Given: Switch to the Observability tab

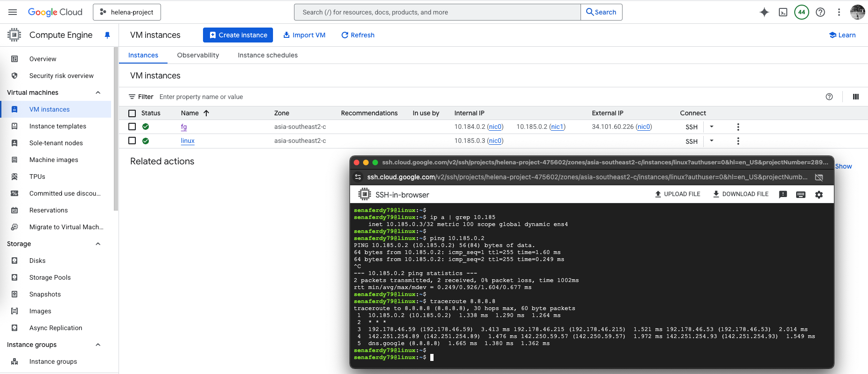Looking at the screenshot, I should pyautogui.click(x=198, y=55).
